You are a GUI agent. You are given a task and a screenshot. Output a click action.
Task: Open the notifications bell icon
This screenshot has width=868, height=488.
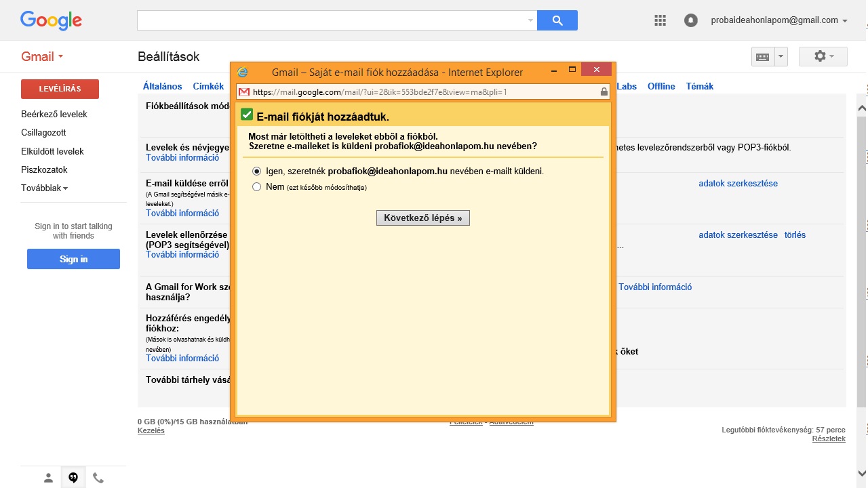click(690, 20)
